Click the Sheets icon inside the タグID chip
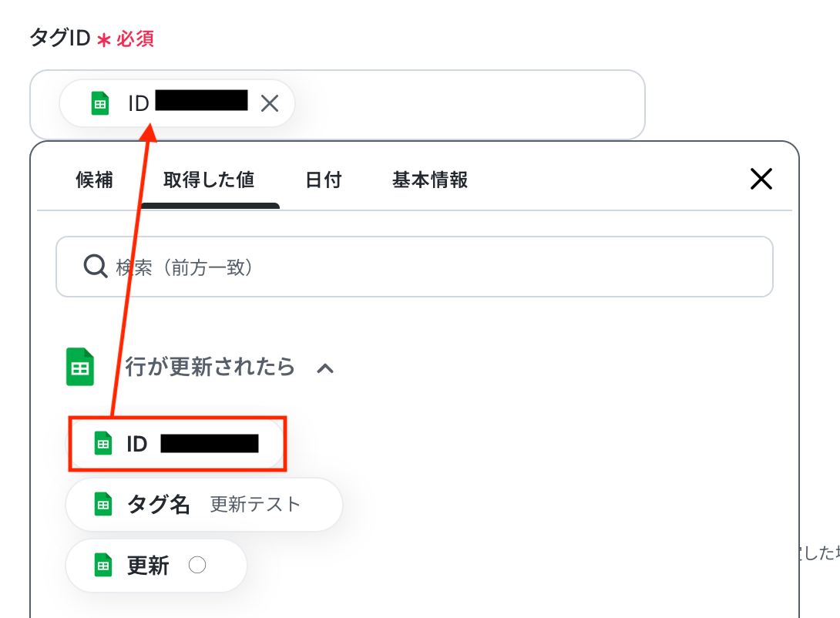 pyautogui.click(x=100, y=103)
